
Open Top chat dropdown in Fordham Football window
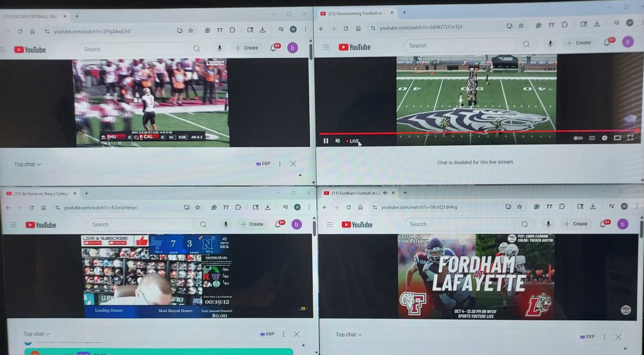349,335
